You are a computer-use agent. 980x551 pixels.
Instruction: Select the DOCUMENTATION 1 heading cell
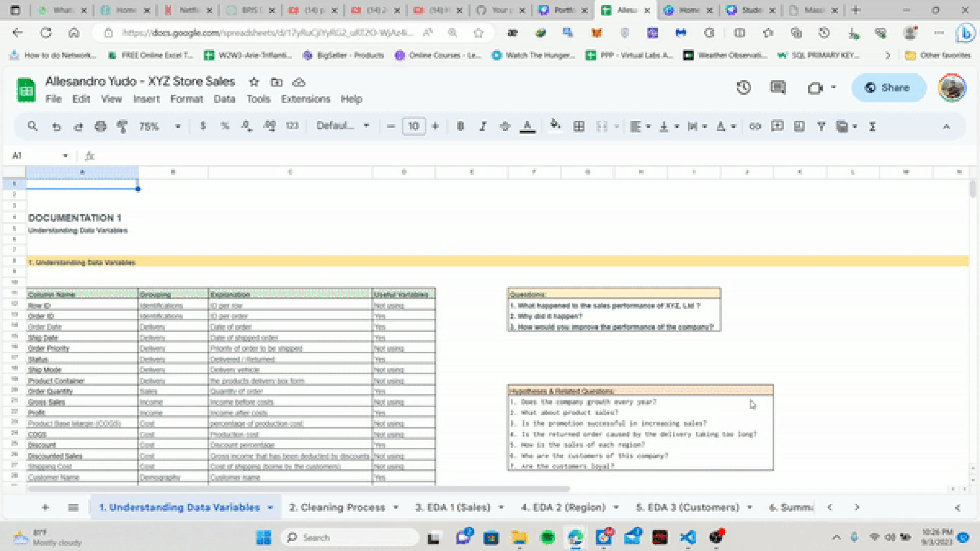click(75, 218)
